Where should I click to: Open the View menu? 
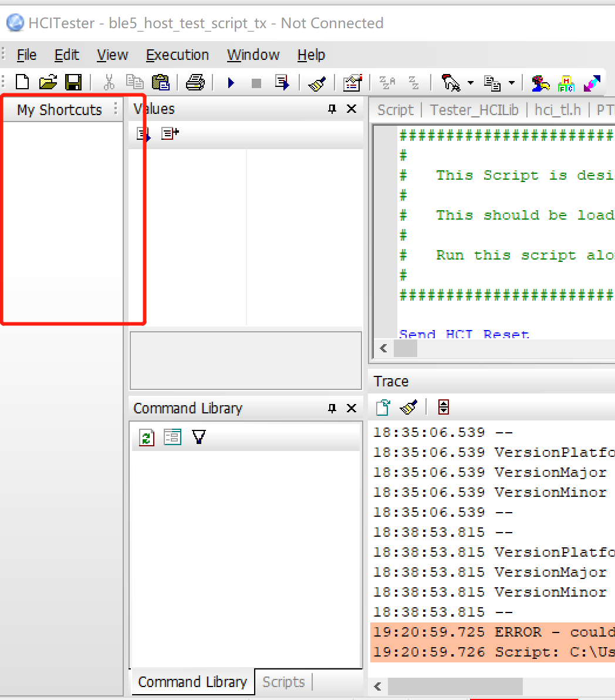[x=113, y=55]
